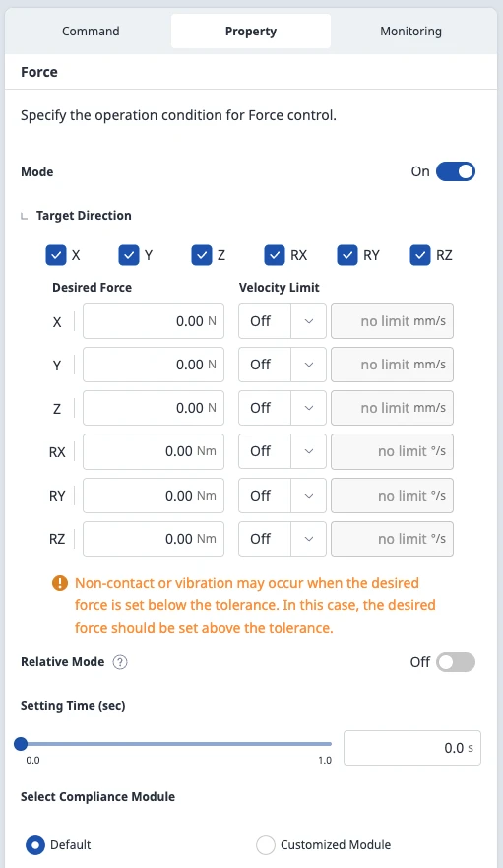Open the RY velocity limit dropdown
Image resolution: width=503 pixels, height=868 pixels.
283,496
